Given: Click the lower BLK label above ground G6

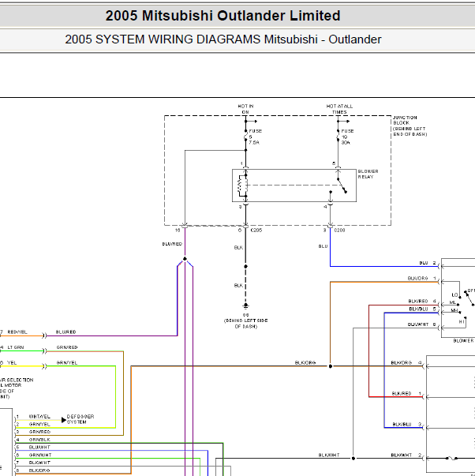Looking at the screenshot, I should 238,285.
